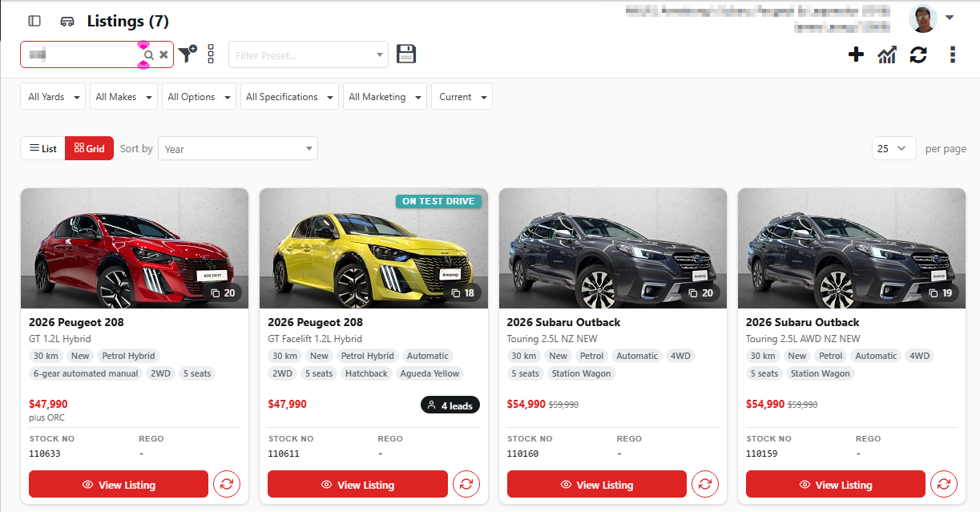The width and height of the screenshot is (980, 512).
Task: Open the All Specifications dropdown
Action: coord(289,97)
